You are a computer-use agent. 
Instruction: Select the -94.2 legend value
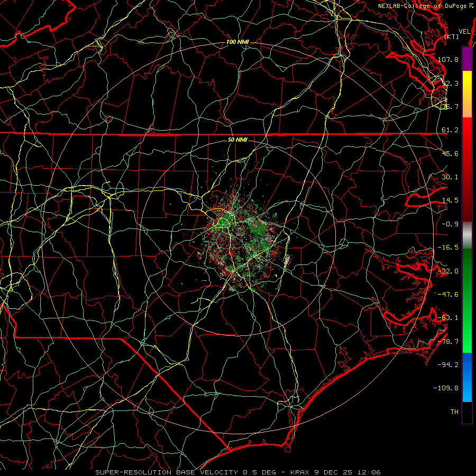click(x=448, y=365)
